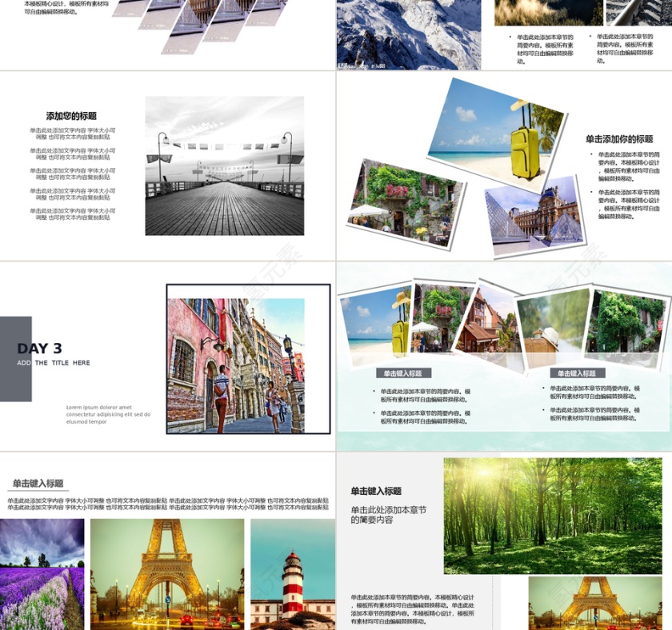
Task: Click the purple lavender field photo
Action: tap(42, 574)
